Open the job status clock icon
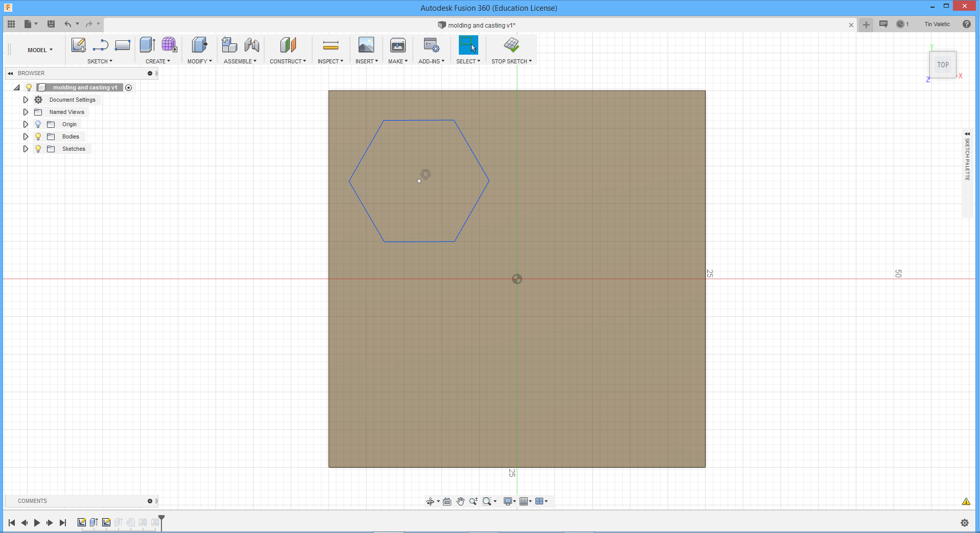Screen dimensions: 980x533 (900, 24)
